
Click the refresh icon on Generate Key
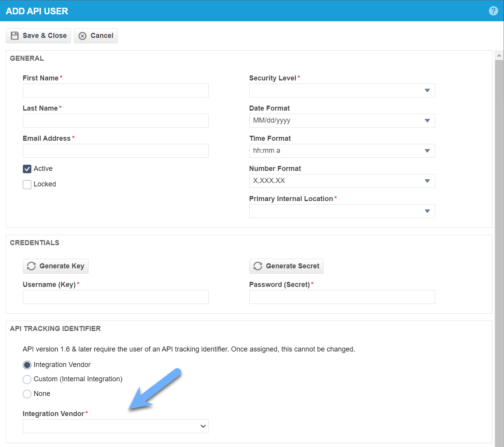pos(31,266)
